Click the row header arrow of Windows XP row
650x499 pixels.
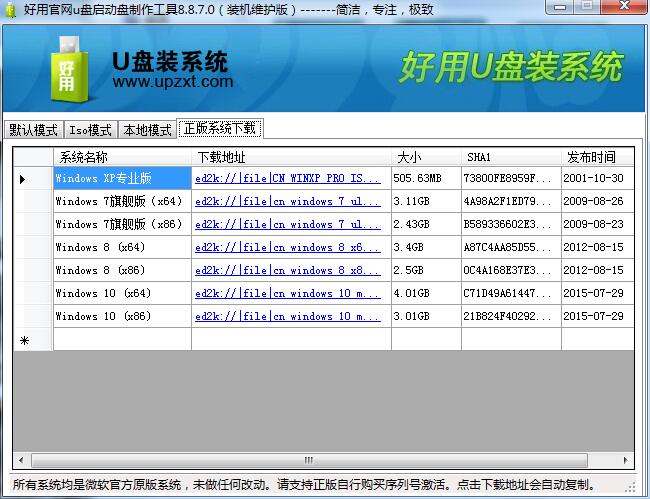[33, 179]
